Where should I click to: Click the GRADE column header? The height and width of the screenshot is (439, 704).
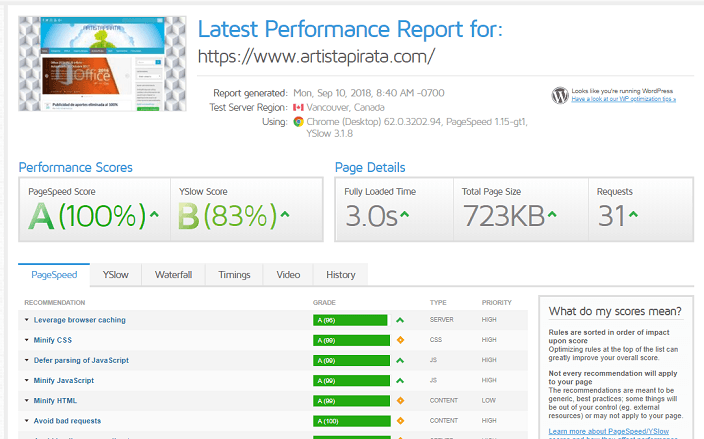click(x=324, y=303)
